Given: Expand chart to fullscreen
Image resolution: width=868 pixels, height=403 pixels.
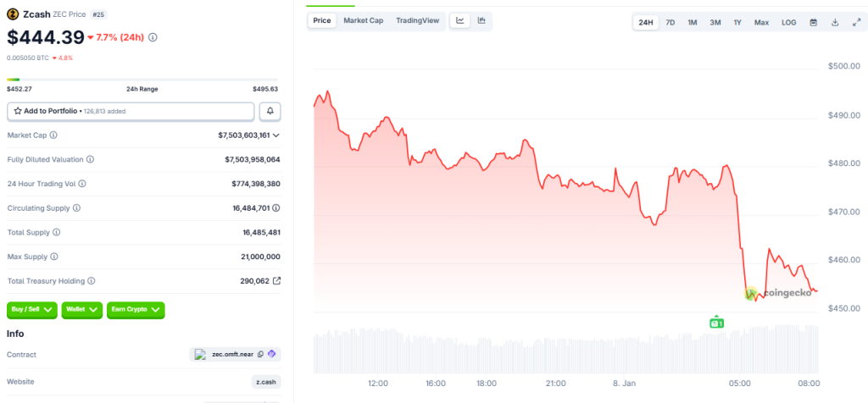Looking at the screenshot, I should coord(855,22).
